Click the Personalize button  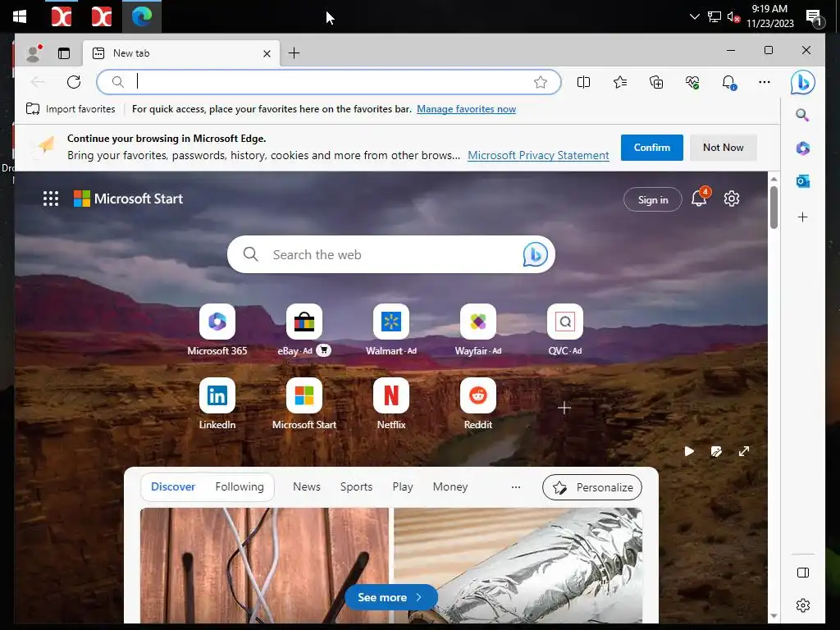pyautogui.click(x=592, y=487)
